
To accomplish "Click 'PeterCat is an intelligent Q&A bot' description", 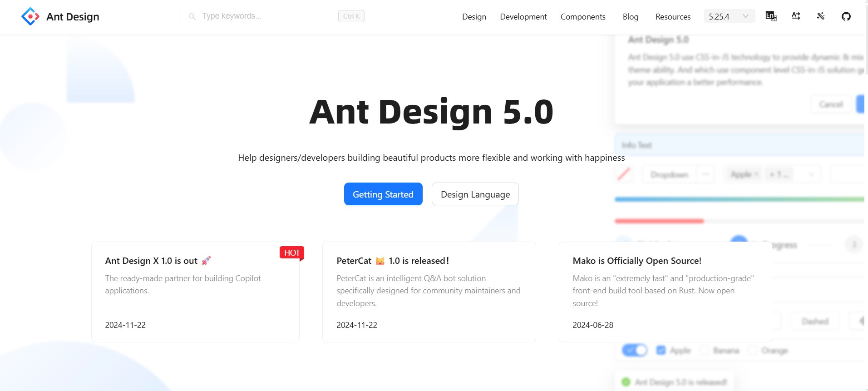I will click(429, 291).
